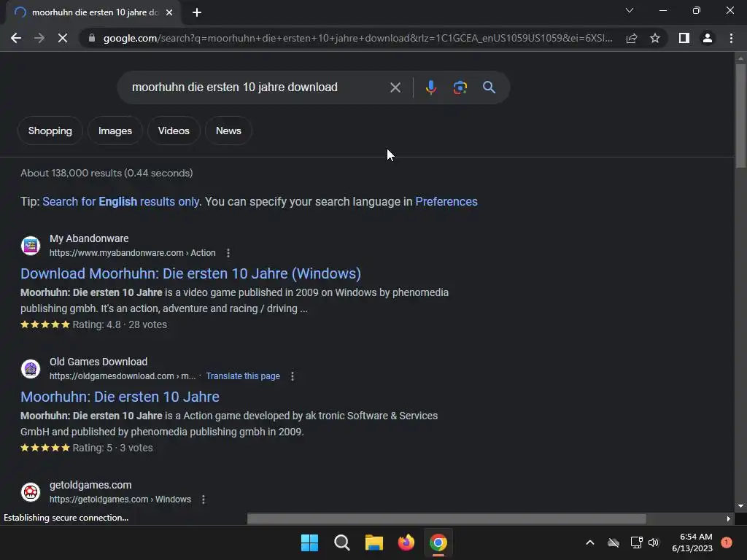Image resolution: width=747 pixels, height=560 pixels.
Task: Click the Rating: 5 · 3 votes text
Action: 112,448
